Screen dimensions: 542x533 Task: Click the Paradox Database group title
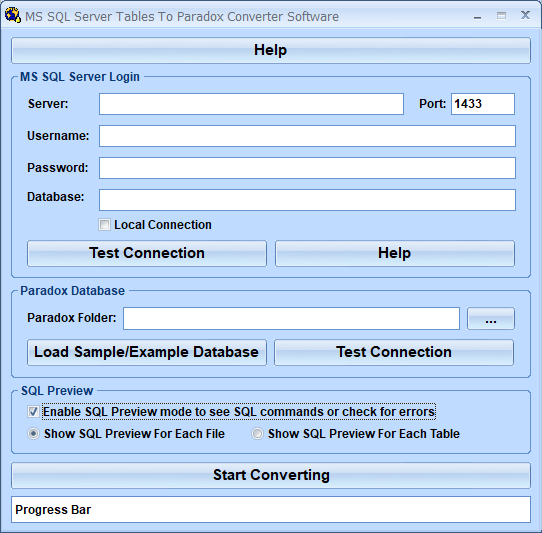73,291
